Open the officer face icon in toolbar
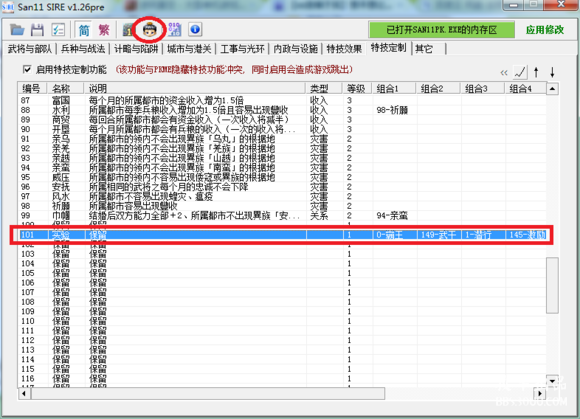Viewport: 580px width, 419px height. tap(149, 30)
